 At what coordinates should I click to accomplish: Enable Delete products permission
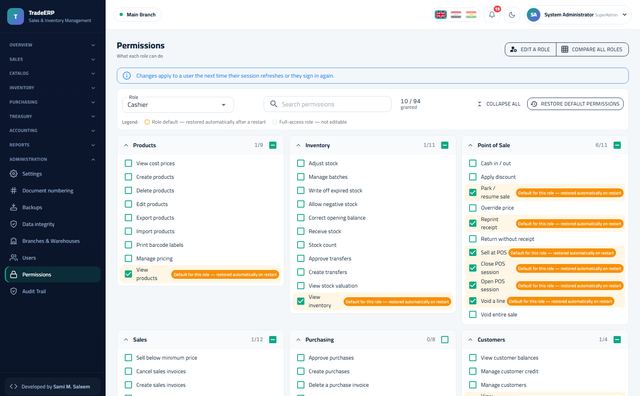[128, 190]
